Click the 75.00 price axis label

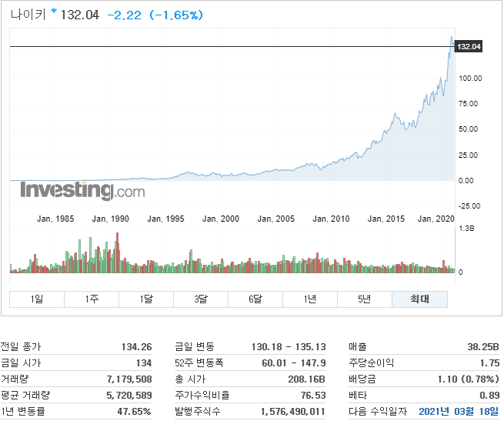click(469, 104)
